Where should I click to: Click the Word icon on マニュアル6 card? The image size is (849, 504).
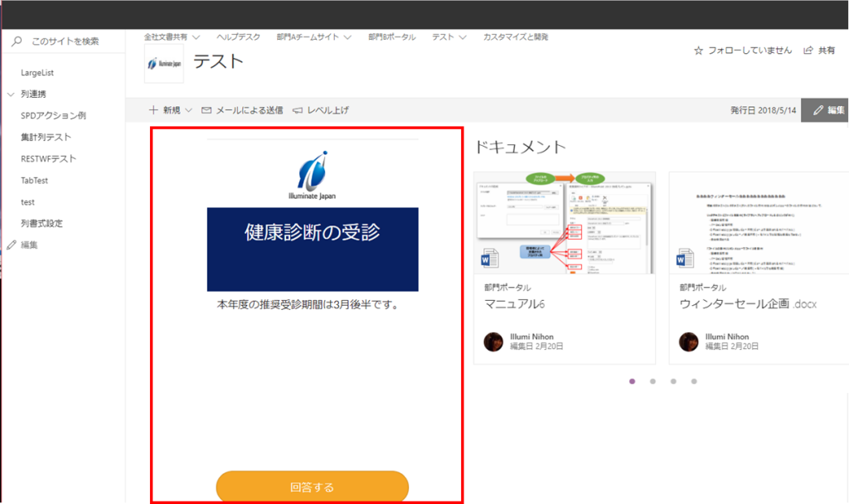pos(489,259)
